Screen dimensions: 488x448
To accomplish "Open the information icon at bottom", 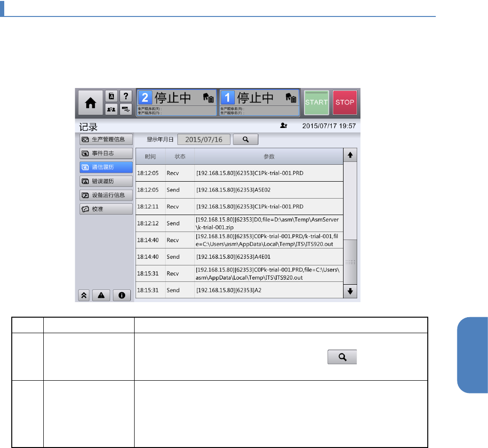I will pyautogui.click(x=122, y=295).
